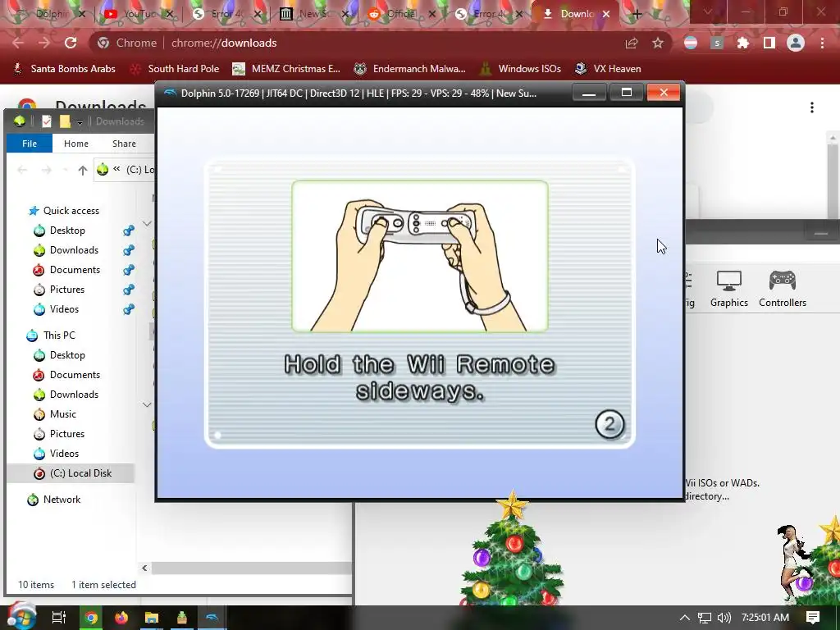Viewport: 840px width, 630px height.
Task: Open Santa Bombs Arabs bookmark
Action: pyautogui.click(x=64, y=69)
